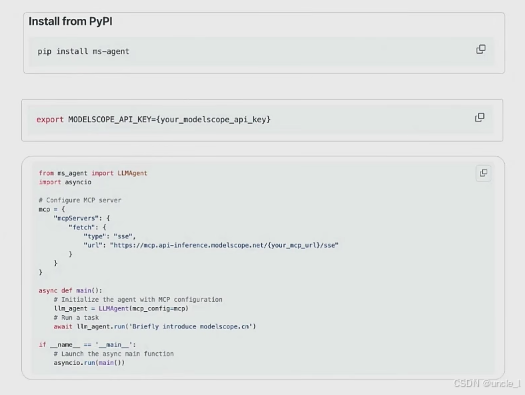Click the "if __name__ == '__main__':" line
525x395 pixels.
(87, 345)
